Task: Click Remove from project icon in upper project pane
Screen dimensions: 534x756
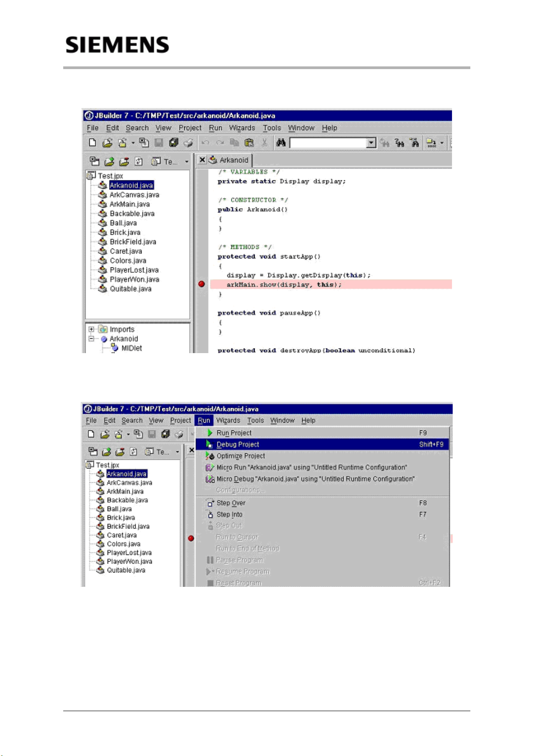Action: point(124,162)
